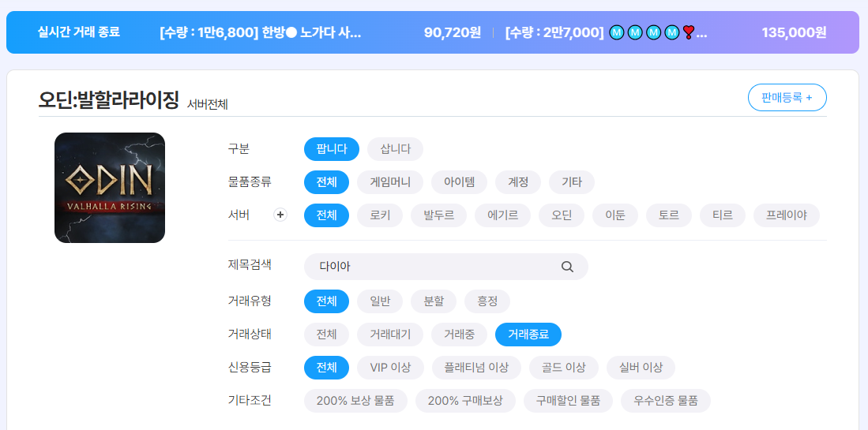The height and width of the screenshot is (430, 868).
Task: Filter trade type by 일반
Action: click(x=380, y=301)
